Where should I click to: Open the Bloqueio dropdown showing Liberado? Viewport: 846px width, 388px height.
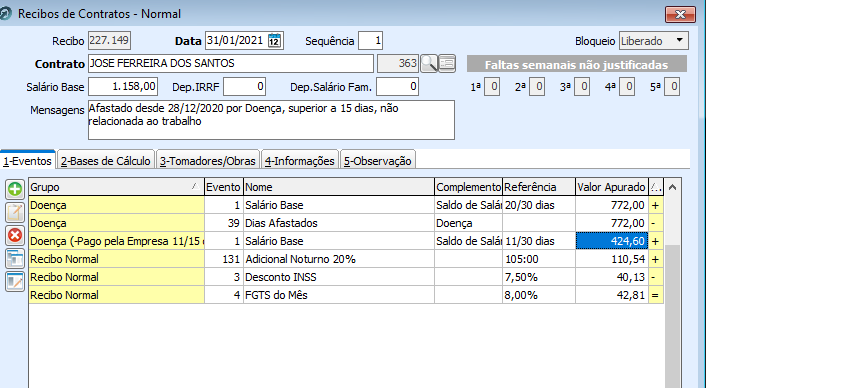(x=653, y=40)
